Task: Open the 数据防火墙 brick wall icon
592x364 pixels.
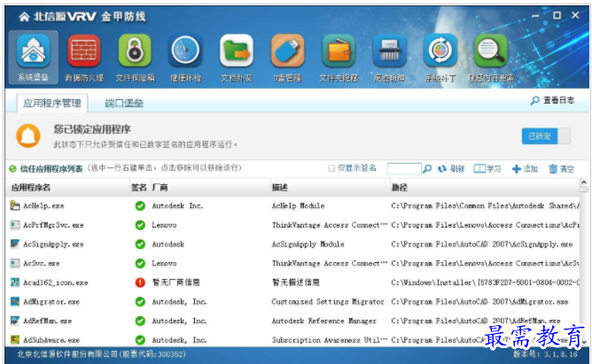Action: 84,50
